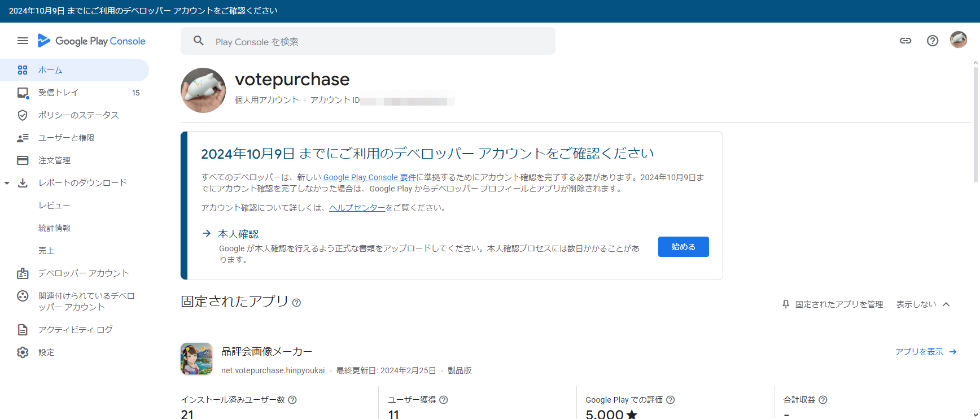Click the 注文管理 card icon

(23, 160)
